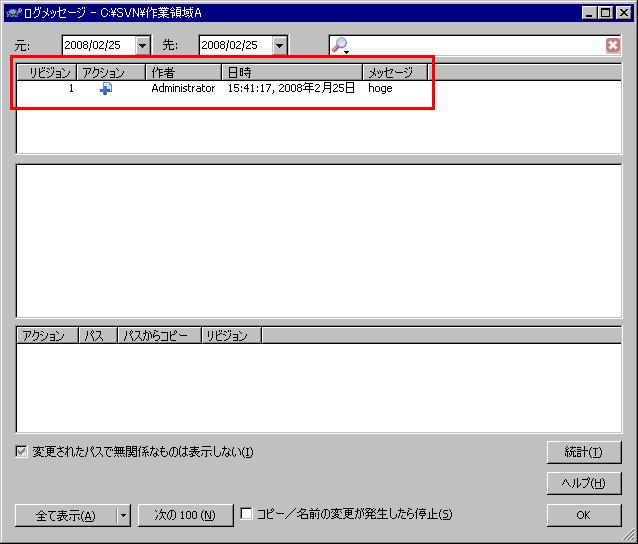The width and height of the screenshot is (638, 544).
Task: Click the added-file action icon in revision 1
Action: coord(106,88)
